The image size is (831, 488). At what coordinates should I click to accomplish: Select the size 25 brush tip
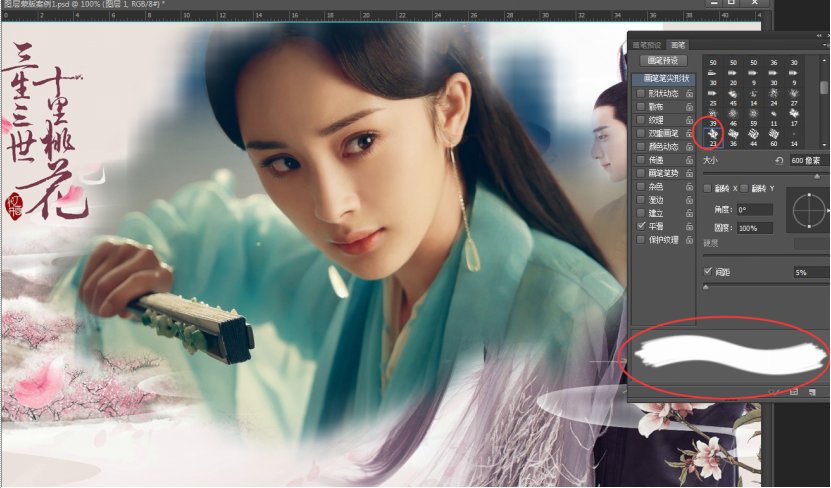(x=713, y=97)
